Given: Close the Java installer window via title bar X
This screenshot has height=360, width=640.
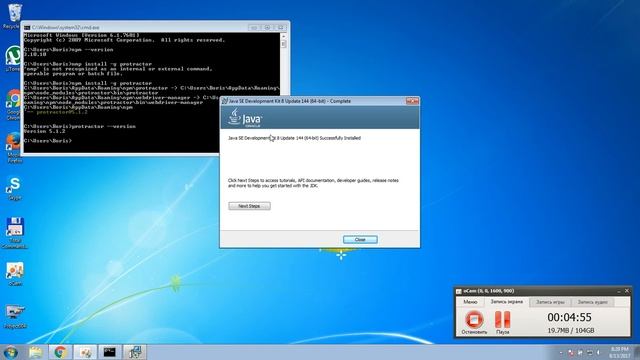Looking at the screenshot, I should coord(412,101).
